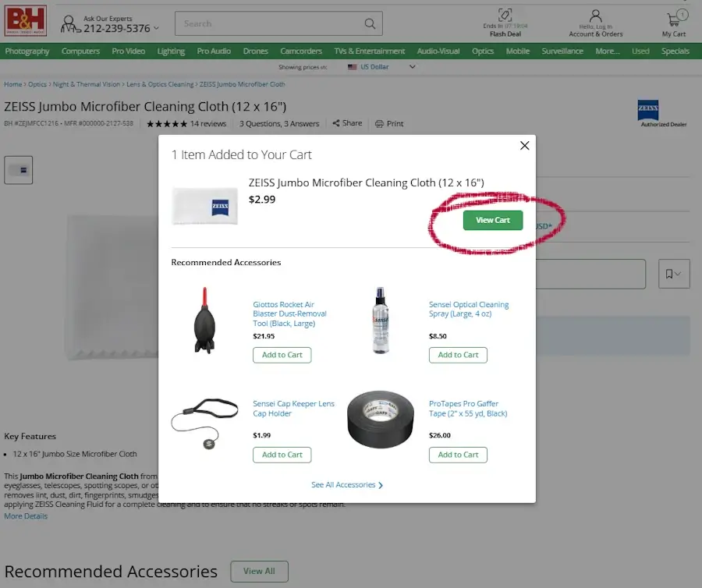The height and width of the screenshot is (588, 702).
Task: Expand the phone number dropdown chevron
Action: coord(156,28)
